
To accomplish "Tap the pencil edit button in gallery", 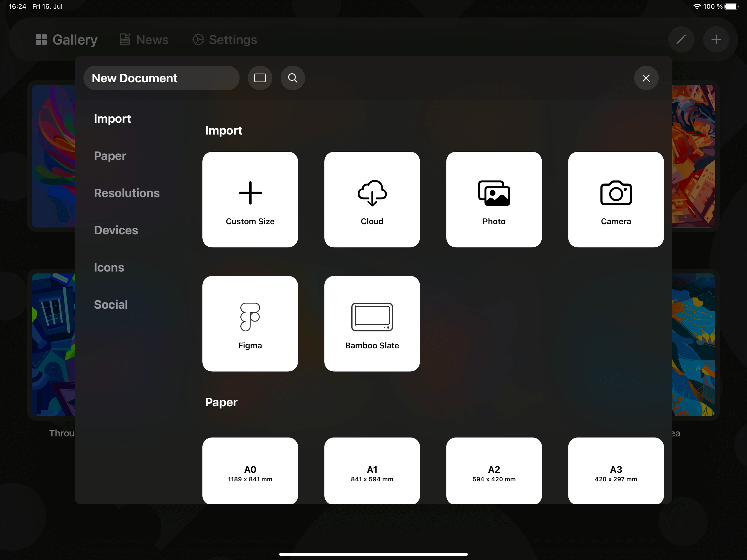I will (x=681, y=40).
